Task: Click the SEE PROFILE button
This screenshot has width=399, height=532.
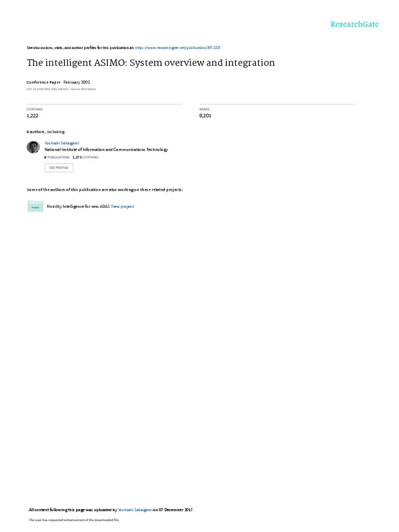Action: click(x=59, y=168)
